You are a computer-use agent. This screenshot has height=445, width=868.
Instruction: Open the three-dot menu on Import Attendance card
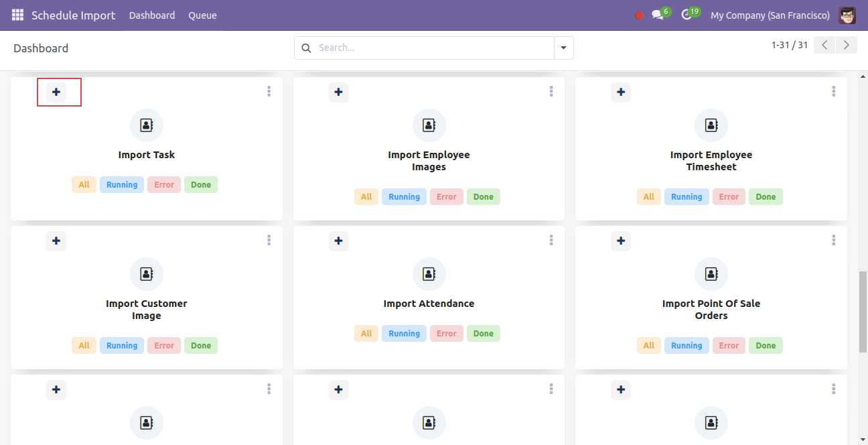coord(551,240)
